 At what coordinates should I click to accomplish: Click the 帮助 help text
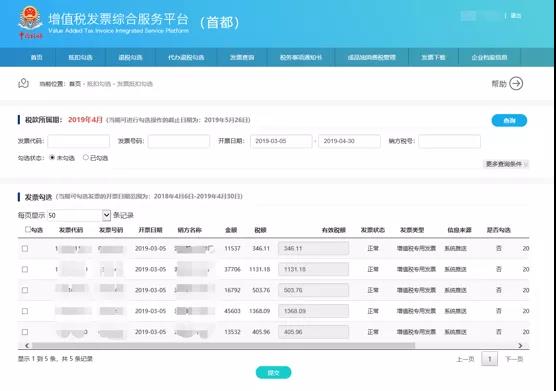click(499, 84)
